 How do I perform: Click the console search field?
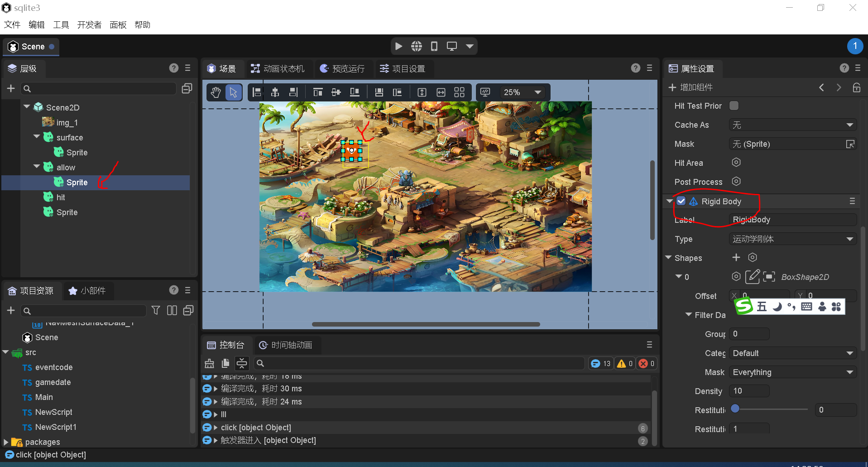[x=419, y=363]
